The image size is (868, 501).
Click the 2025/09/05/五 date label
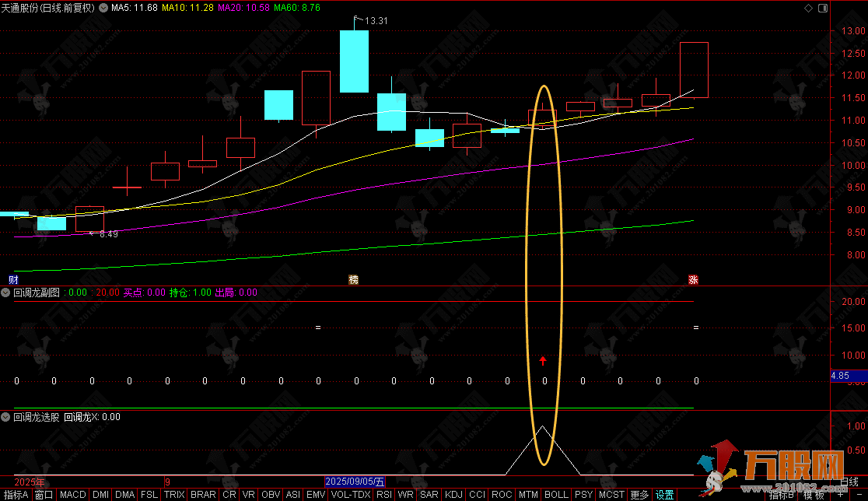pyautogui.click(x=355, y=482)
